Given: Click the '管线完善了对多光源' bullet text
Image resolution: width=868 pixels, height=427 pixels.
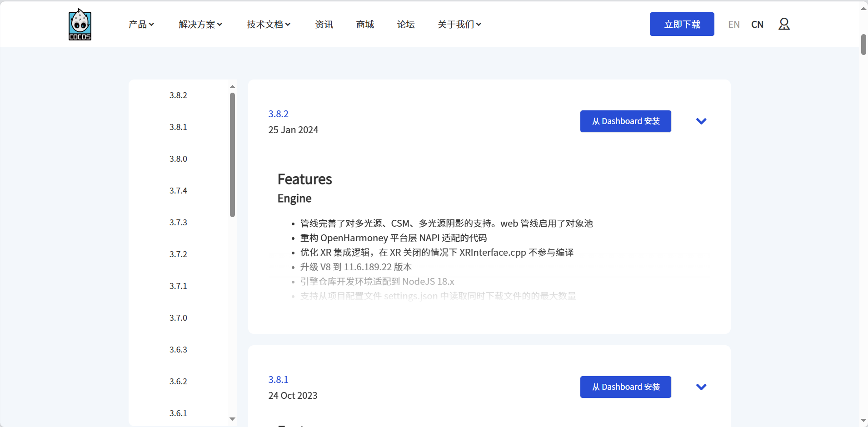Looking at the screenshot, I should tap(446, 223).
